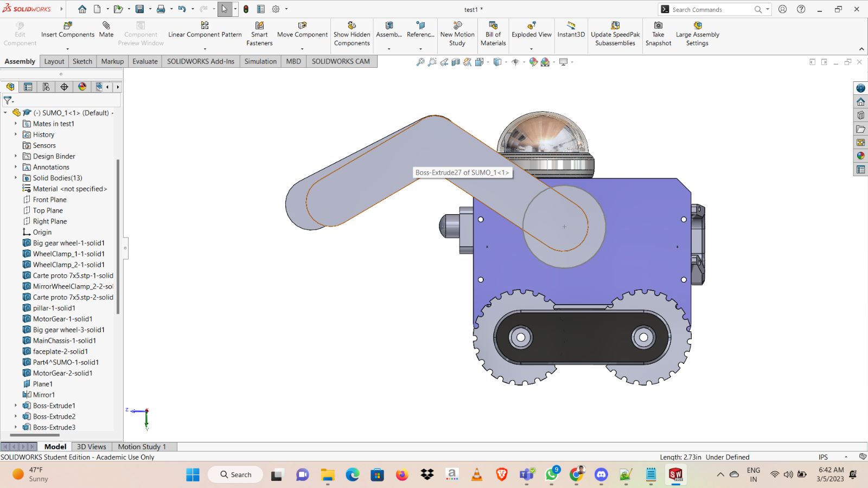Open the ConfigurationManager tab icon
868x488 pixels.
click(46, 87)
